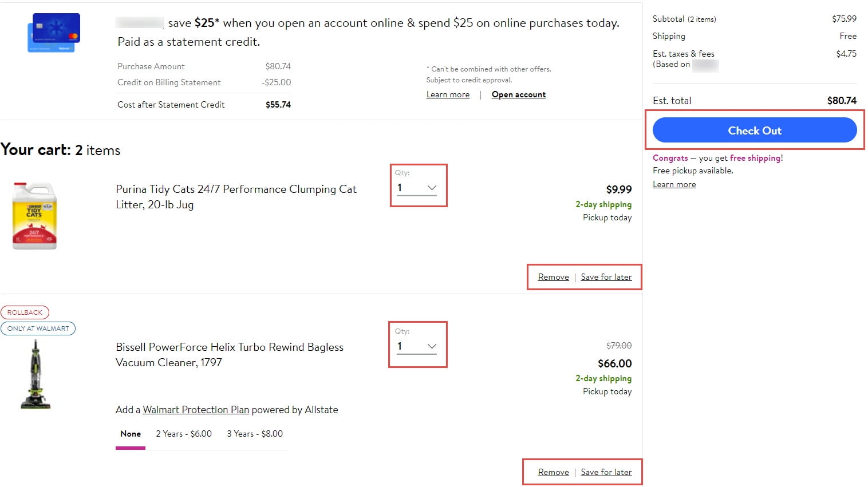Click the Walmart credit card image
Screen dimensions: 868x487
click(54, 33)
